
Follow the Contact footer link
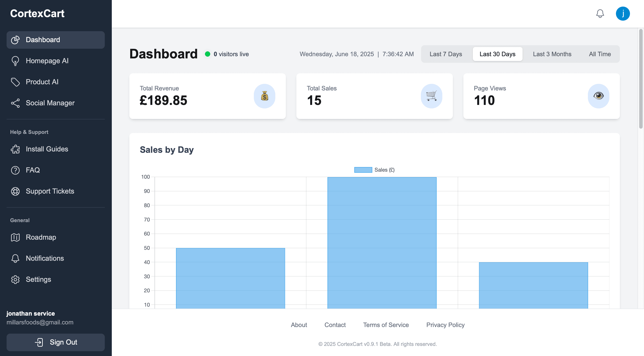[335, 325]
